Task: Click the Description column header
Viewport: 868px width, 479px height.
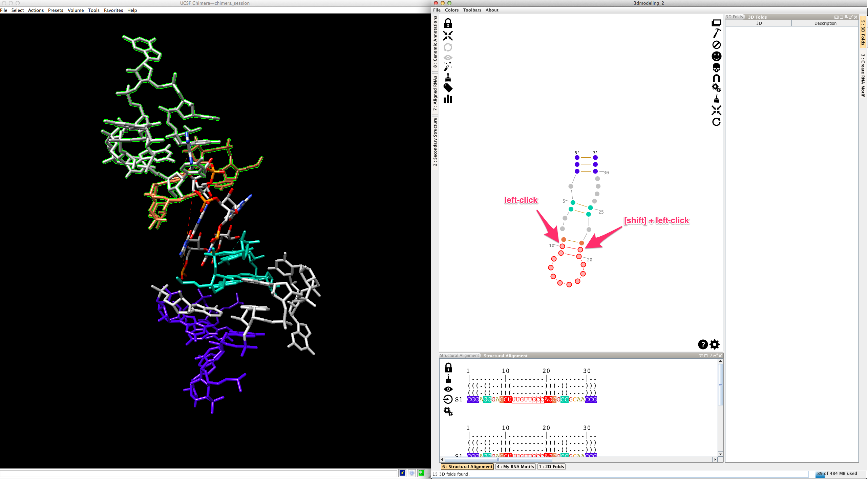Action: point(825,23)
